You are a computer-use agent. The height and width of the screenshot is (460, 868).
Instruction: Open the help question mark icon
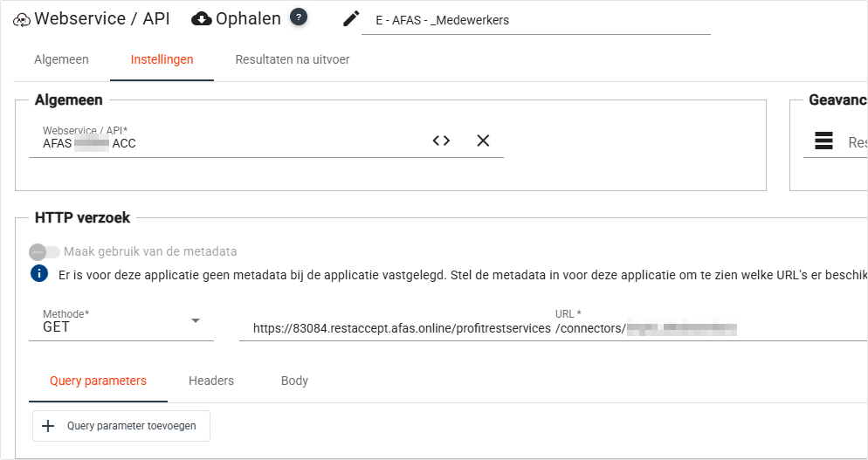(299, 17)
